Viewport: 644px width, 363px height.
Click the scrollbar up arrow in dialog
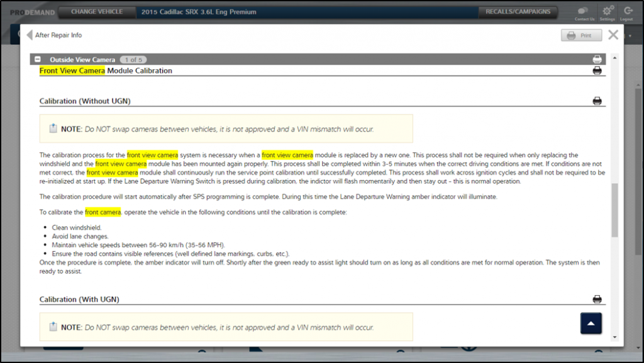[x=614, y=58]
